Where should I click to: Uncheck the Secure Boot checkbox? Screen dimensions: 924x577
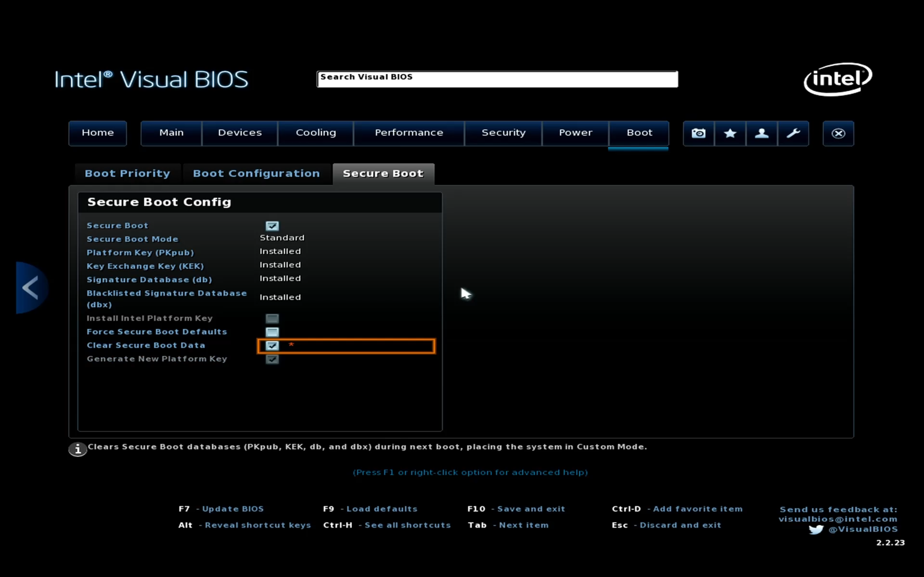272,226
